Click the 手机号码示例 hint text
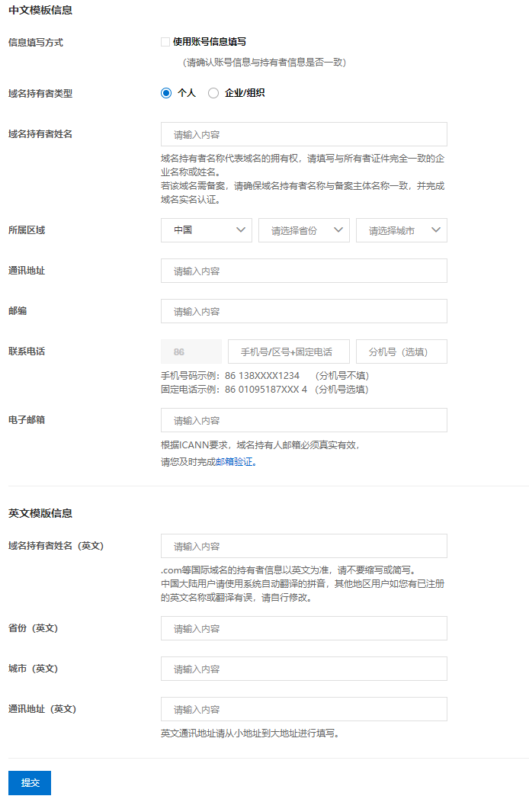The width and height of the screenshot is (529, 812). coord(265,375)
